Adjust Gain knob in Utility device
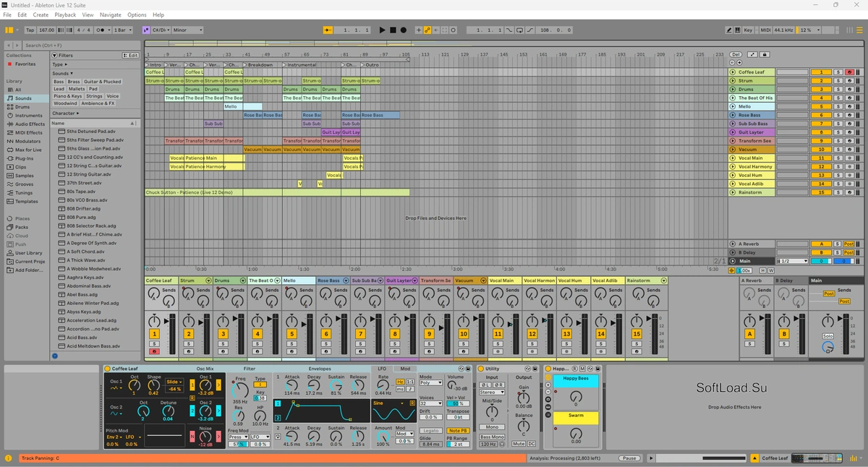The width and height of the screenshot is (868, 467). click(523, 398)
